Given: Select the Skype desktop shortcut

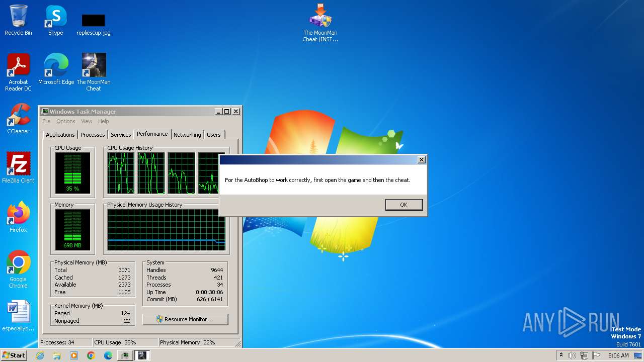Looking at the screenshot, I should pyautogui.click(x=56, y=20).
